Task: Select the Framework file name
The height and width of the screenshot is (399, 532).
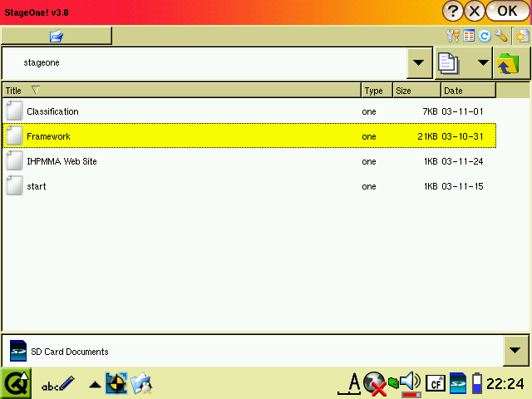Action: coord(48,136)
